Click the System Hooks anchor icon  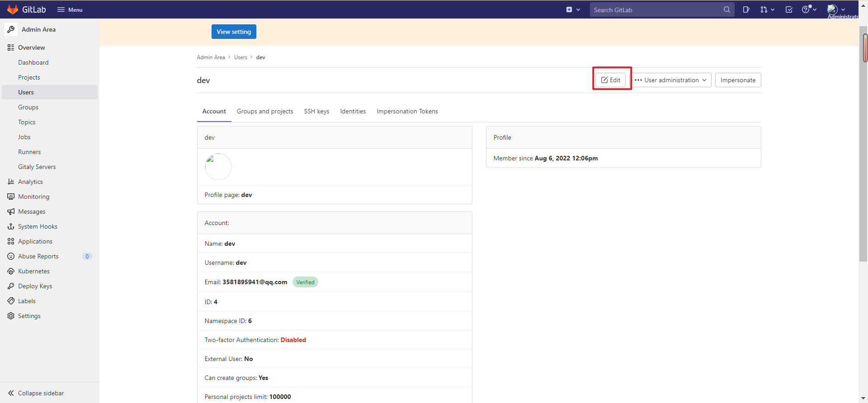click(11, 226)
